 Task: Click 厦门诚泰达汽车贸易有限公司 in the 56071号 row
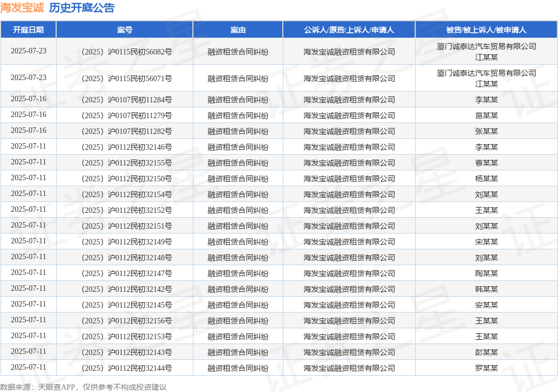pos(487,73)
